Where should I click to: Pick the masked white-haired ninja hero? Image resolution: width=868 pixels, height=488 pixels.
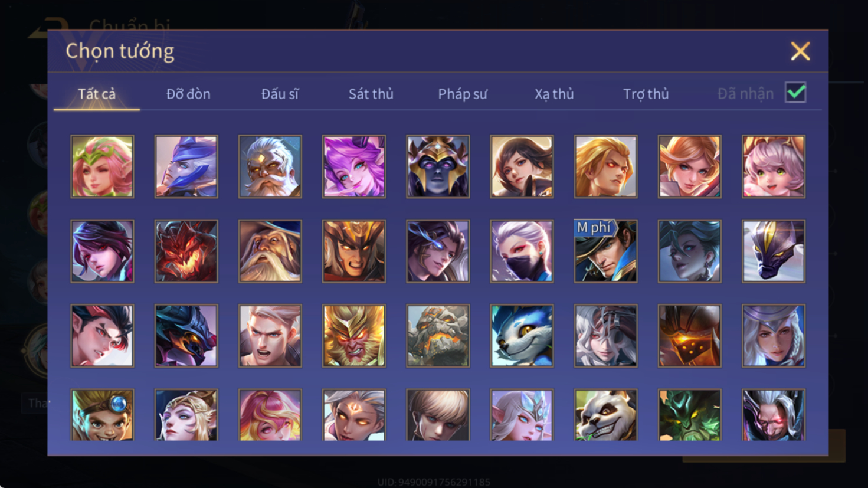(x=522, y=251)
